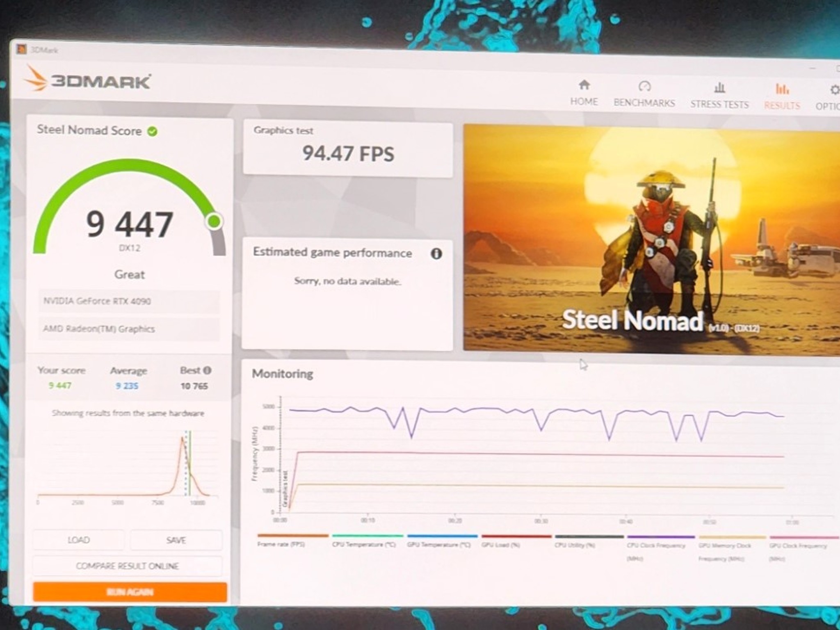The width and height of the screenshot is (840, 630).
Task: Toggle GPU Temperature legend entry
Action: [442, 541]
